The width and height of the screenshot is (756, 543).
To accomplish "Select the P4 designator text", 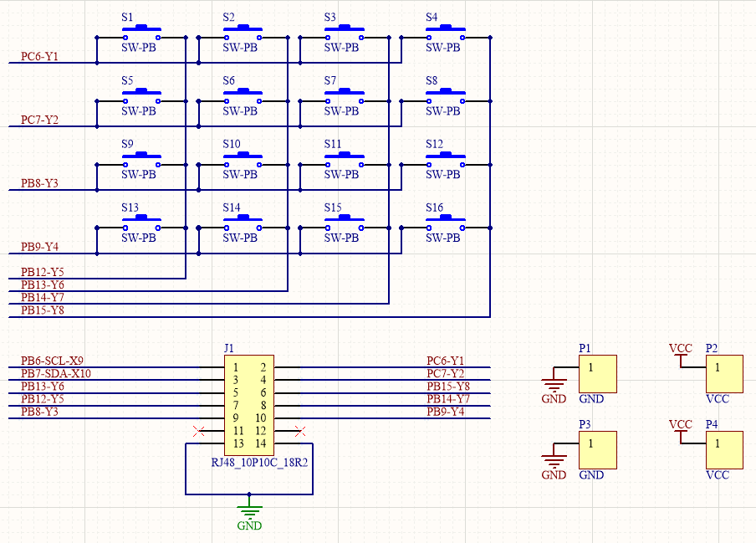I will [x=712, y=424].
